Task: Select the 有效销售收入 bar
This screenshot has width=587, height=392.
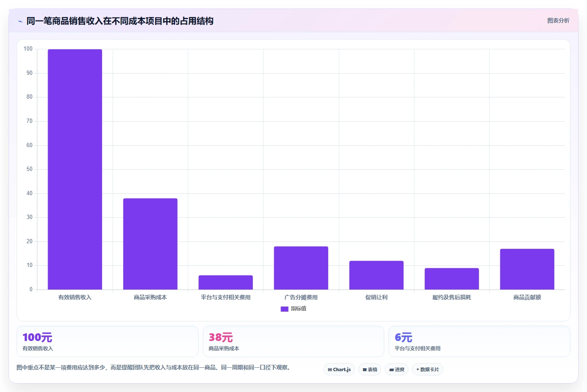Action: click(75, 169)
